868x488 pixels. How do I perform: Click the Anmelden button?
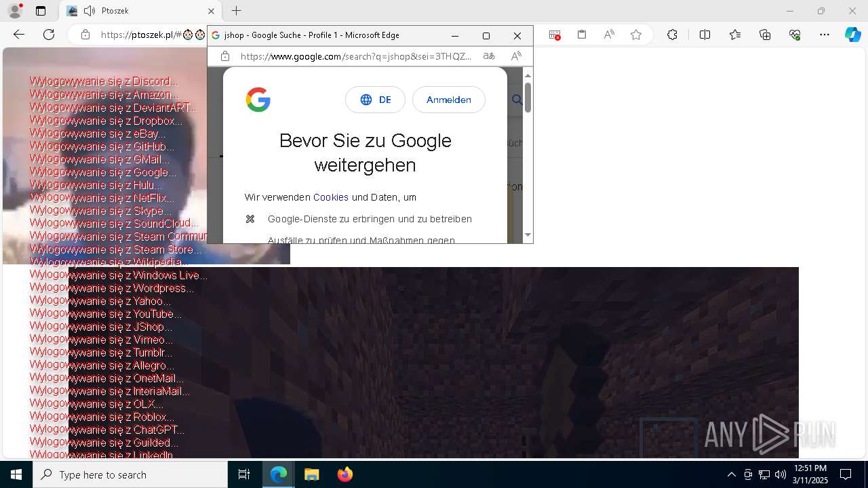tap(448, 100)
